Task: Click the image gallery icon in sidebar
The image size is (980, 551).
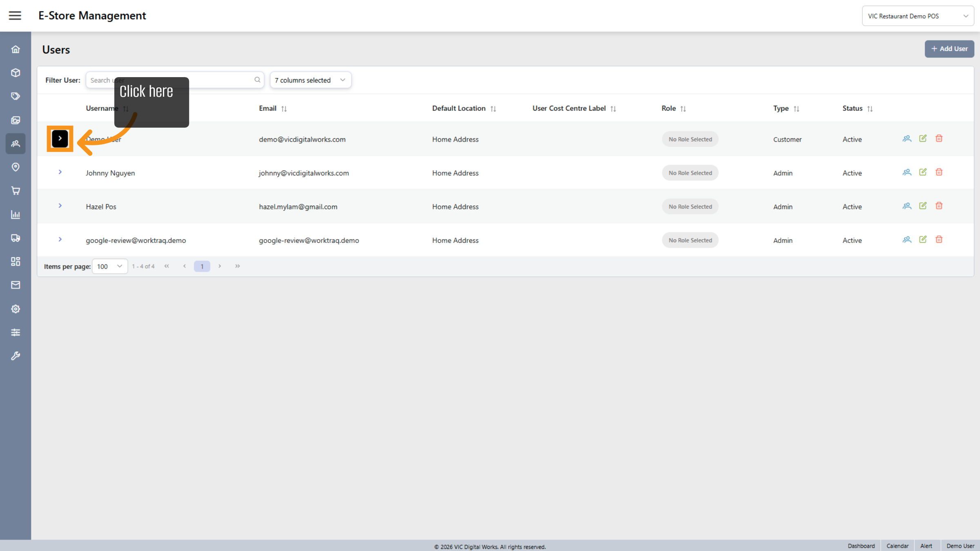Action: (16, 120)
